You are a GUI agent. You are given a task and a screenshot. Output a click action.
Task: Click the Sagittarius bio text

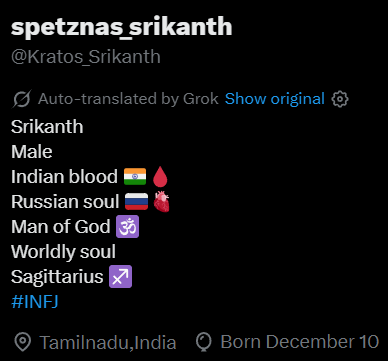[x=57, y=277]
